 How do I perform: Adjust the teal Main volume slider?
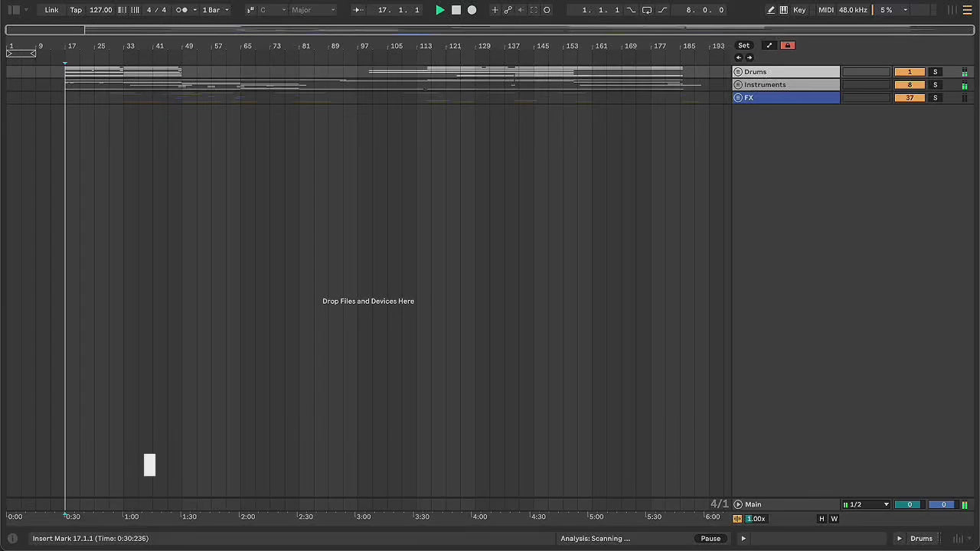(910, 504)
